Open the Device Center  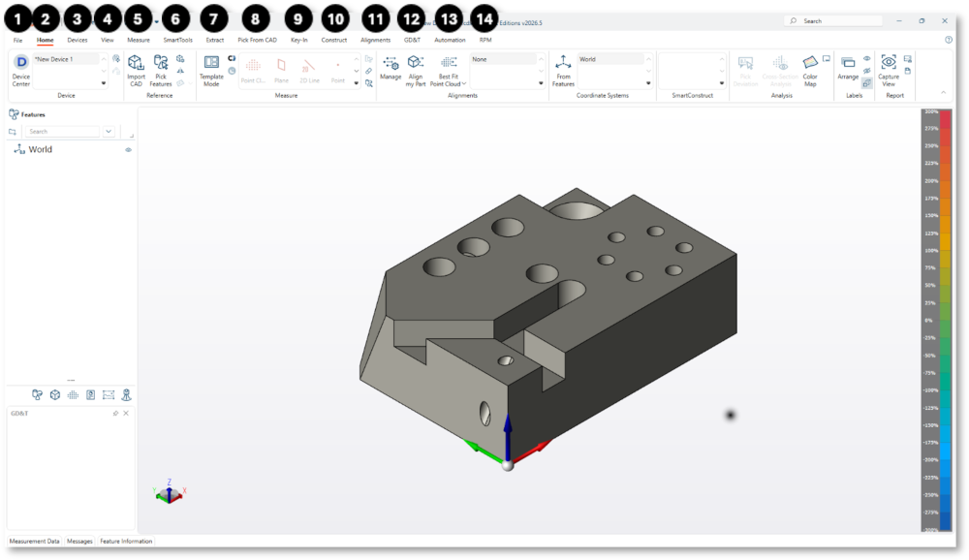pyautogui.click(x=21, y=71)
